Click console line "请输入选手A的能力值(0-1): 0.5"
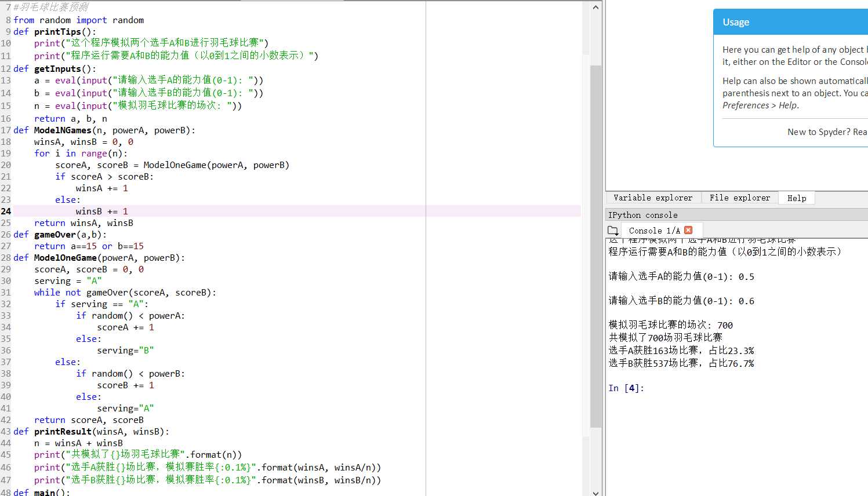The height and width of the screenshot is (496, 868). 681,276
